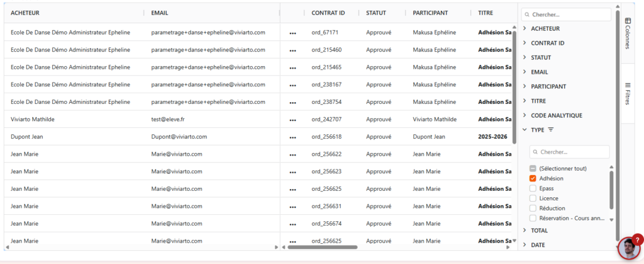Open three-dot menu for contract ord_256674
This screenshot has width=644, height=264.
point(292,224)
